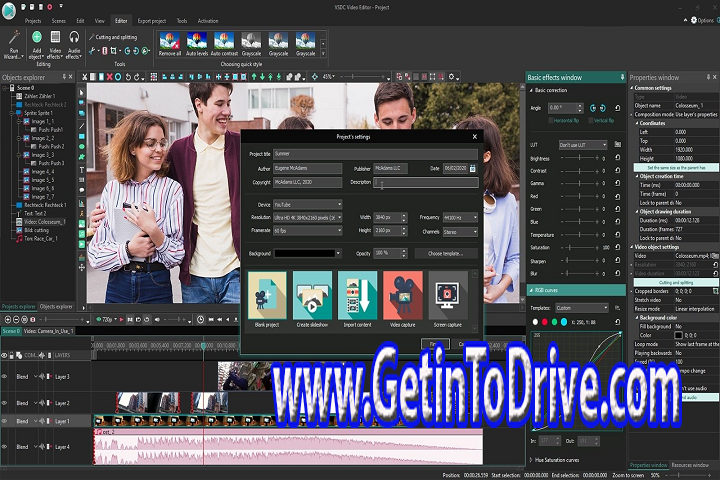Click the Saturation slider track

click(x=579, y=247)
